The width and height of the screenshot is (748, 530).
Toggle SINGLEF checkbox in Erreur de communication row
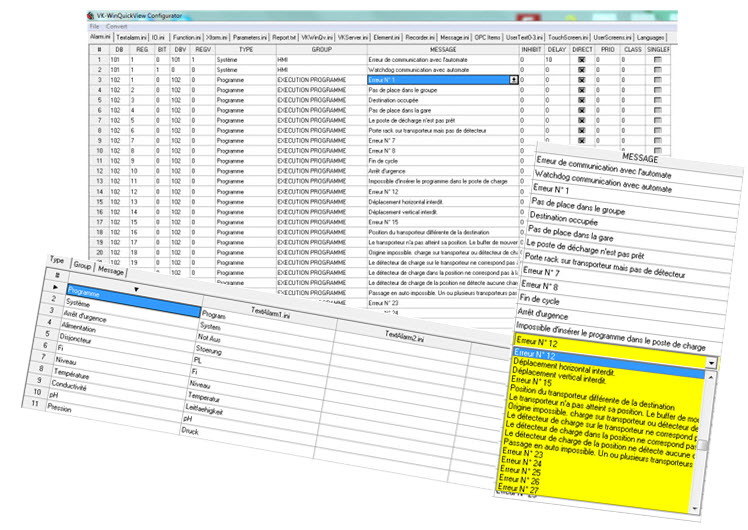click(x=658, y=60)
